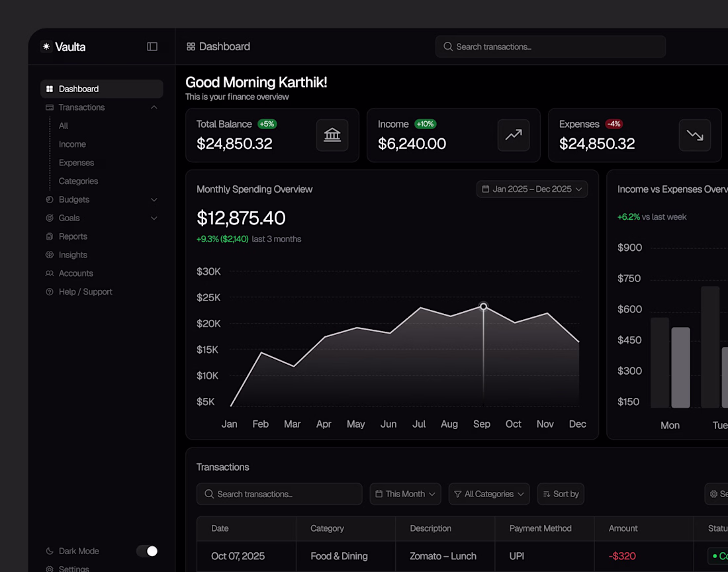Click the bank icon in Total Balance card
This screenshot has width=728, height=572.
click(x=332, y=135)
